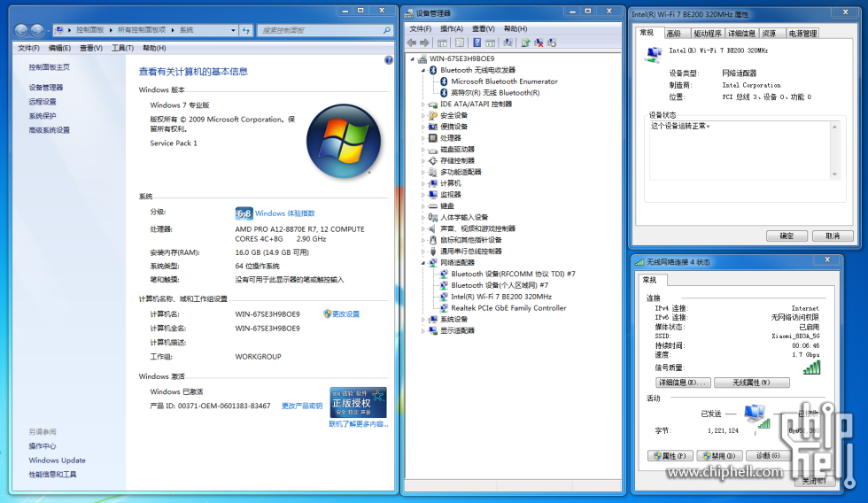Click 控制面板 breadcrumb in address bar

tap(89, 30)
